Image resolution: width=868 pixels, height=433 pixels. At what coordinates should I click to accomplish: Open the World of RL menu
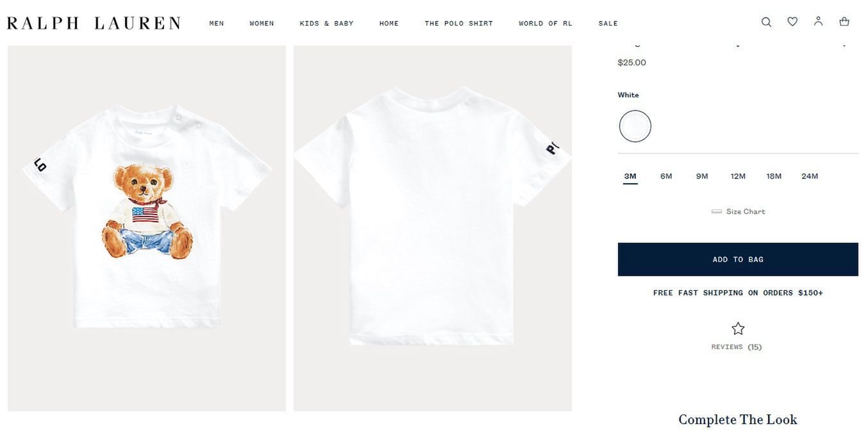546,23
